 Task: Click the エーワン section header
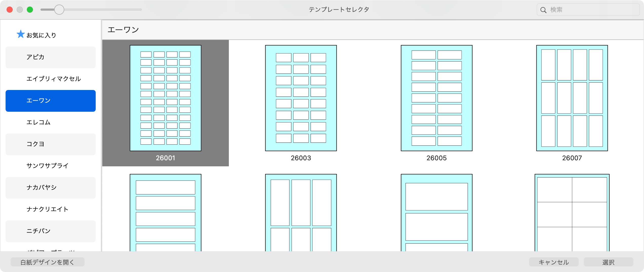123,30
